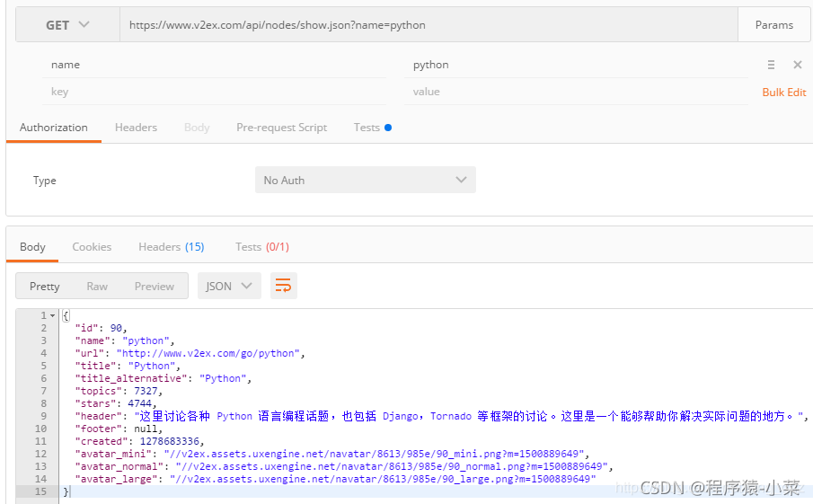Select the disabled request Body tab
The image size is (813, 504).
[x=197, y=128]
